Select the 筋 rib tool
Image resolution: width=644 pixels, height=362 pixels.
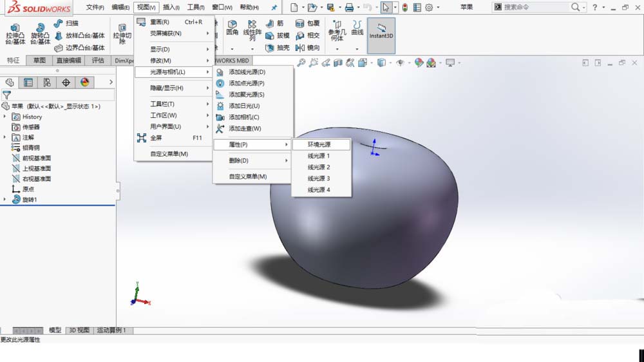(275, 23)
